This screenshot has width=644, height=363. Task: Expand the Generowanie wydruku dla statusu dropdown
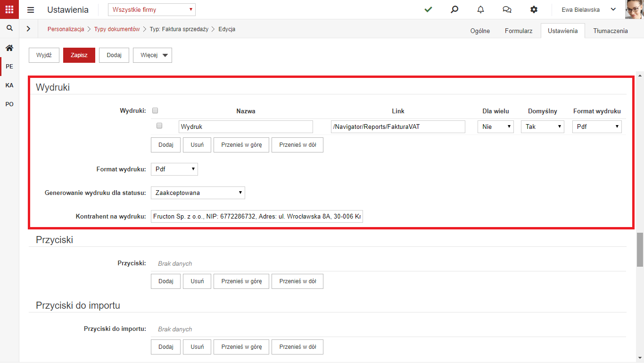198,193
